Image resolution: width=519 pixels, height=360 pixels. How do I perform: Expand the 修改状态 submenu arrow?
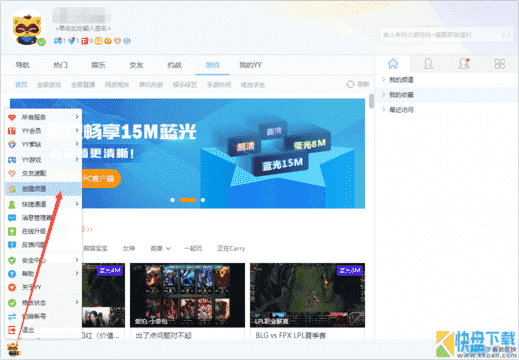click(77, 302)
